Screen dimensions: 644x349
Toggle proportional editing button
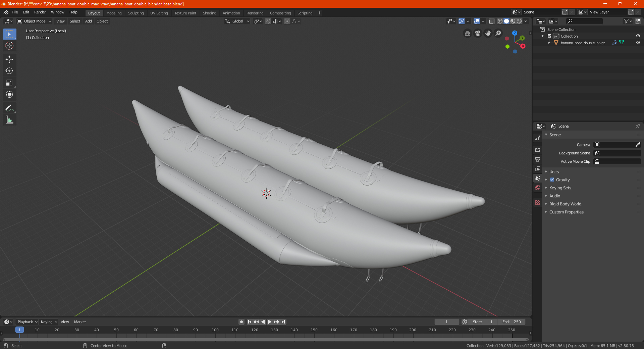[287, 21]
